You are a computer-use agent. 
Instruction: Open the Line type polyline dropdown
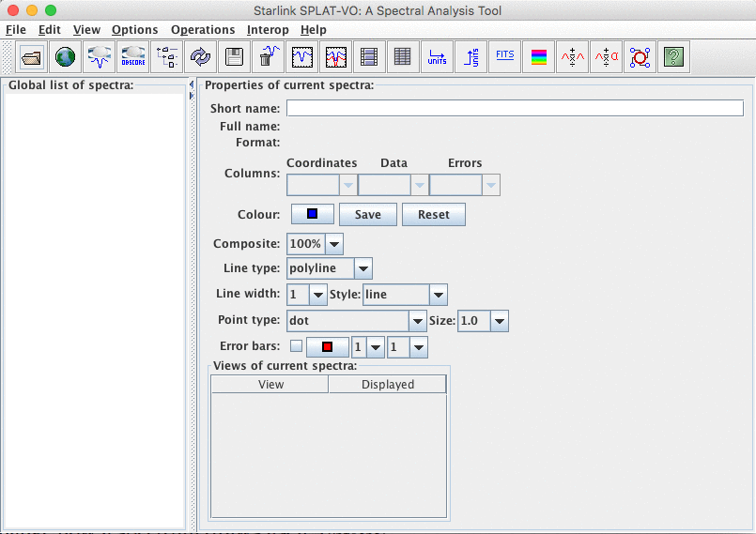(363, 268)
